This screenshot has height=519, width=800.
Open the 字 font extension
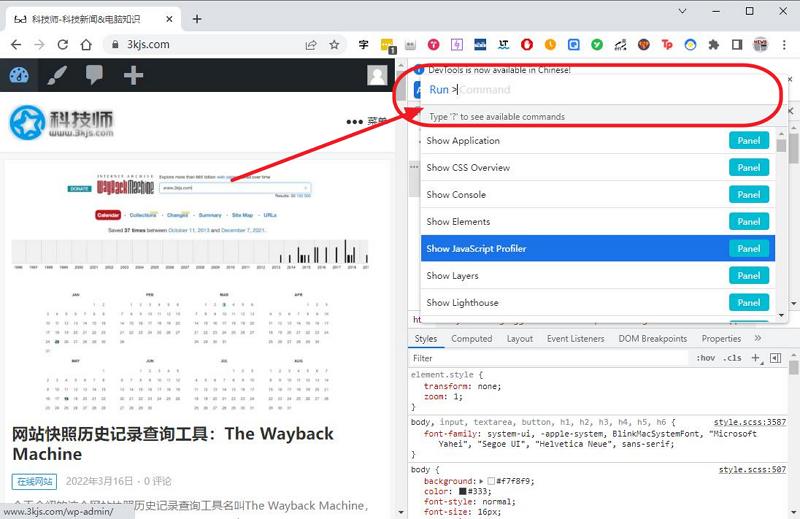[x=363, y=45]
